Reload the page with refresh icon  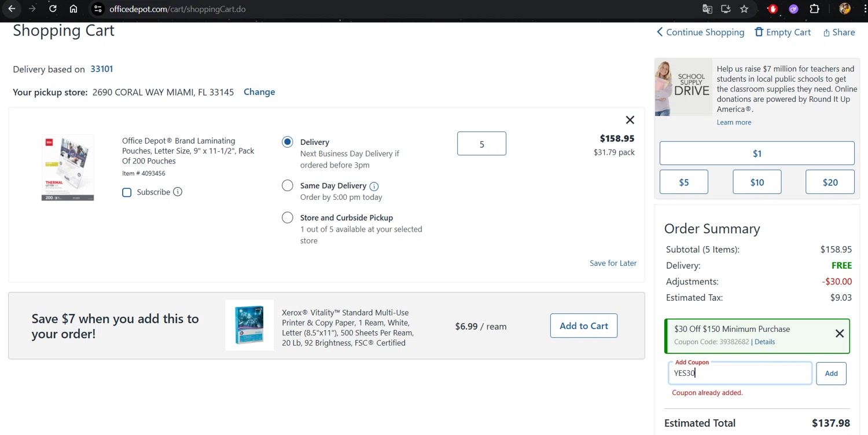tap(53, 9)
